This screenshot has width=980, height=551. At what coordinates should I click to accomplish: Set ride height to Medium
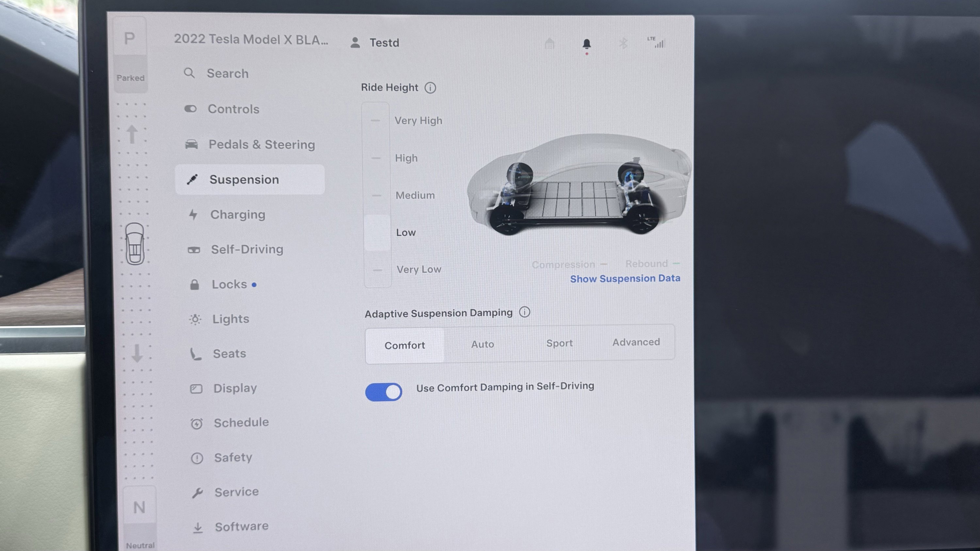click(x=415, y=195)
